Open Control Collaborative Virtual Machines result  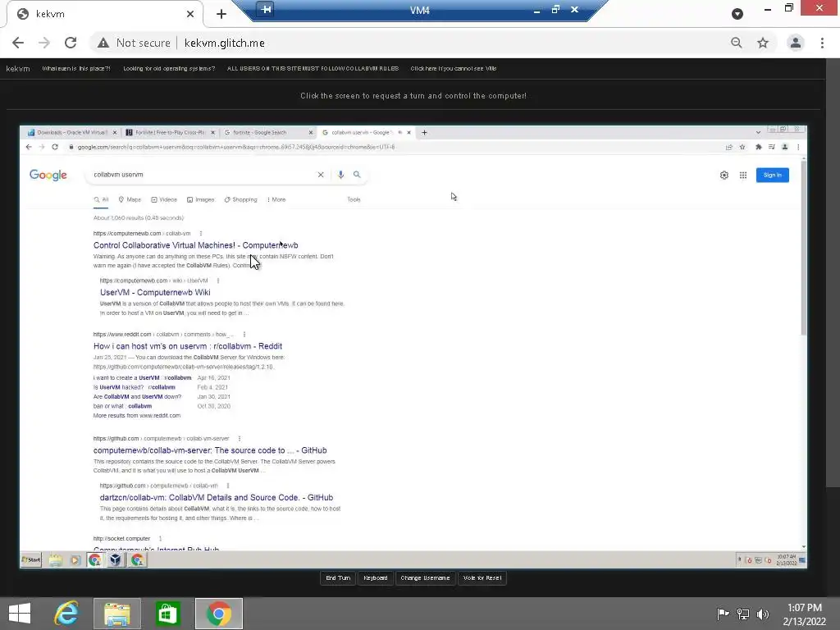[x=195, y=245]
